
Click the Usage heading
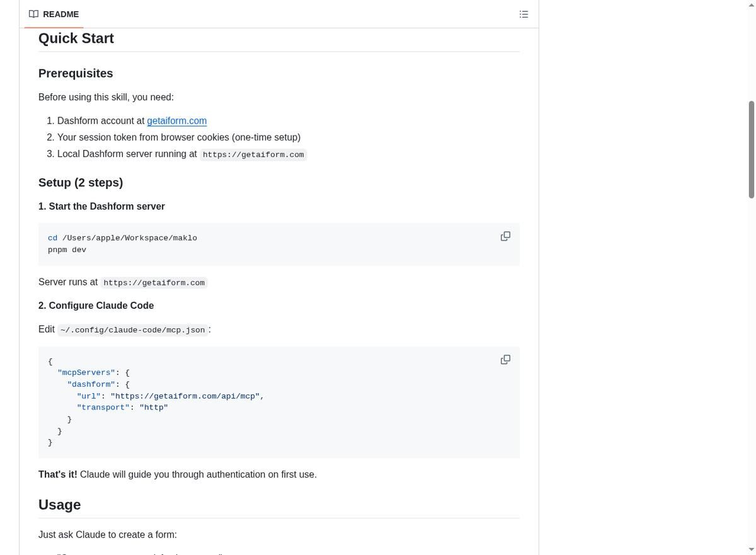59,505
